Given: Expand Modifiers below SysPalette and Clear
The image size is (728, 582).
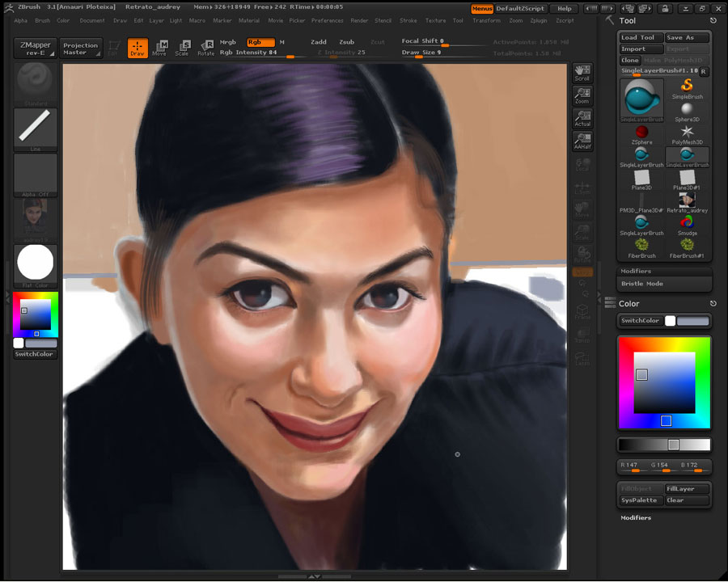Looking at the screenshot, I should click(636, 517).
